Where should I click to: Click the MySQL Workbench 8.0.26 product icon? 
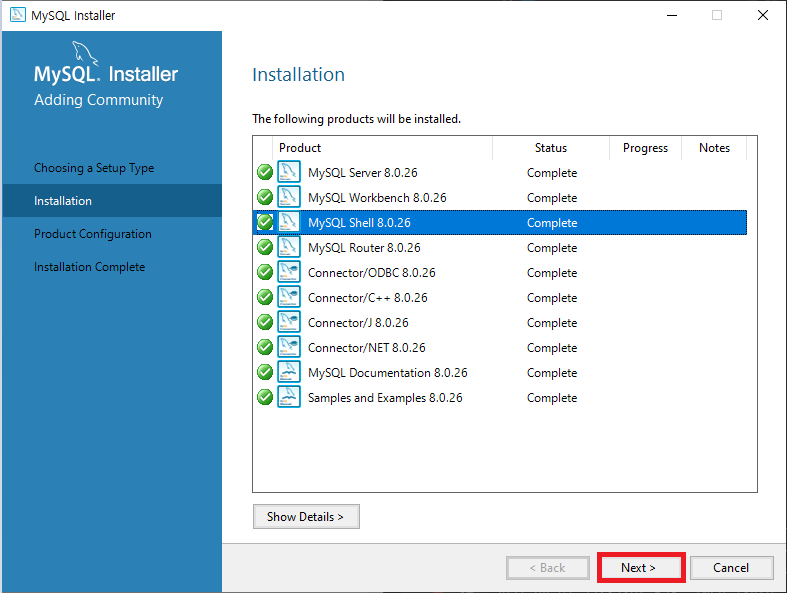[289, 197]
